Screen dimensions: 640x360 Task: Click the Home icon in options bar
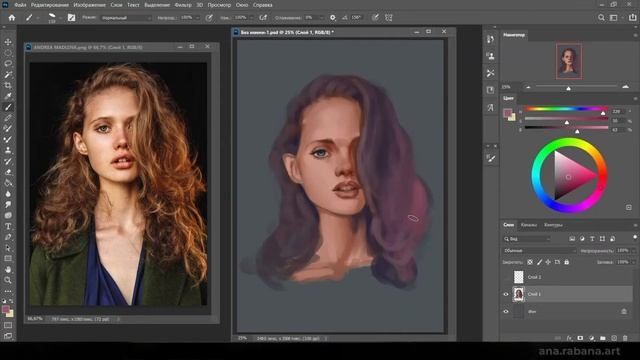(12, 18)
